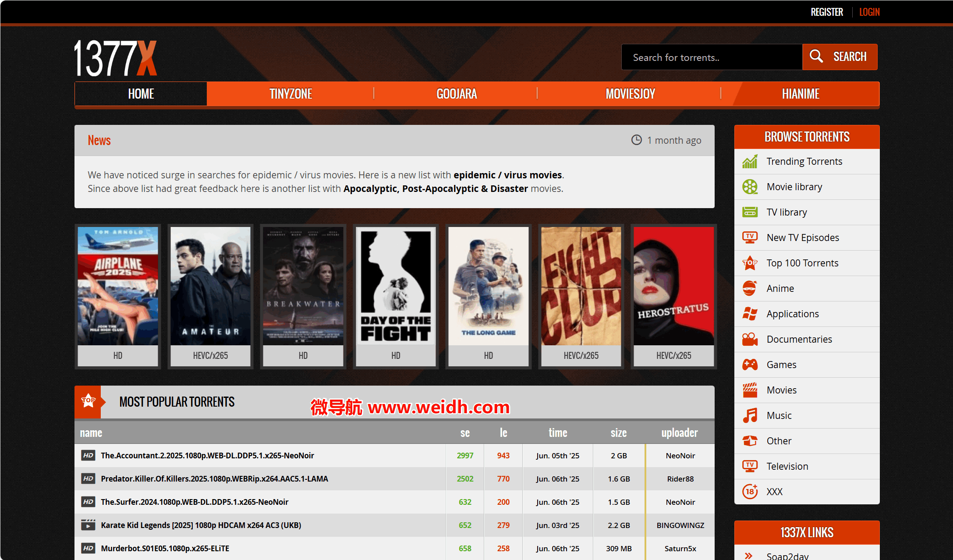Click the New TV Episodes label
Viewport: 953px width, 560px height.
(x=803, y=238)
